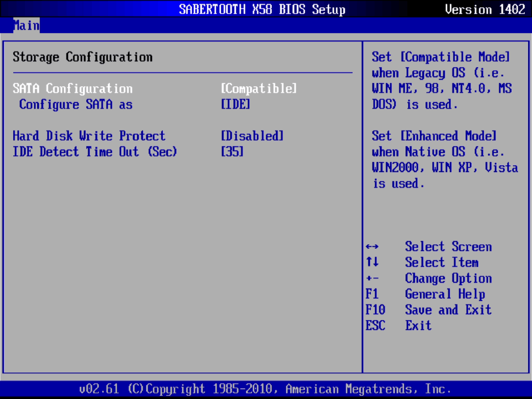Viewport: 532px width, 399px height.
Task: Click the left-right arrows Select Screen icon
Action: pyautogui.click(x=372, y=247)
